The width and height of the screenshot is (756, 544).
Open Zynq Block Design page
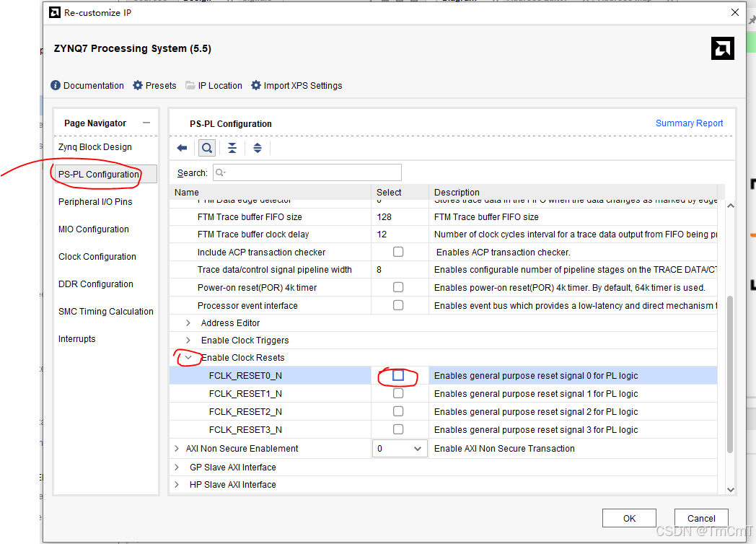click(x=95, y=147)
